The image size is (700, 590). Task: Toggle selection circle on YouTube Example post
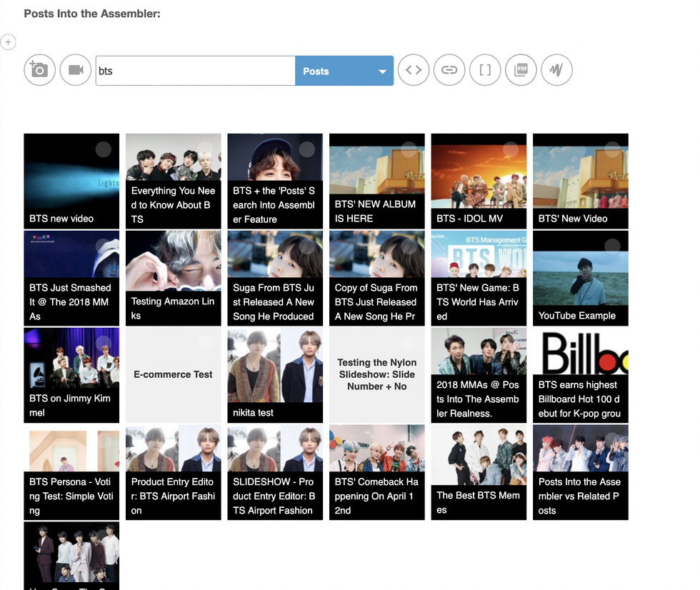pos(612,246)
